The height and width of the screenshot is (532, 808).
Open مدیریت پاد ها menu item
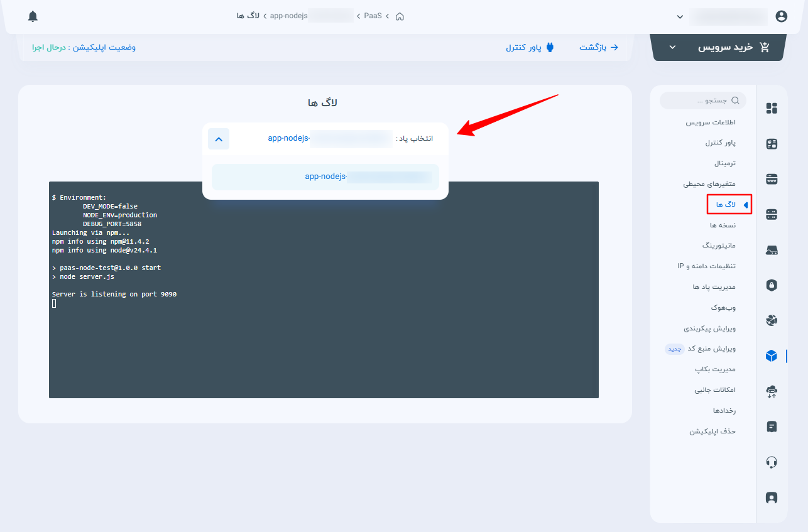pyautogui.click(x=714, y=286)
